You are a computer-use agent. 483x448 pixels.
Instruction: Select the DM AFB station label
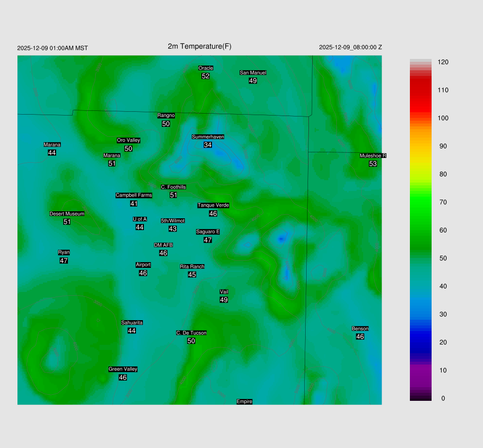163,245
